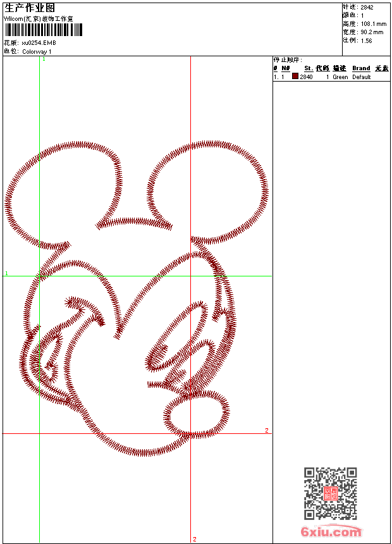Click the file name xu0254.EMB
392x544 pixels.
(x=39, y=42)
